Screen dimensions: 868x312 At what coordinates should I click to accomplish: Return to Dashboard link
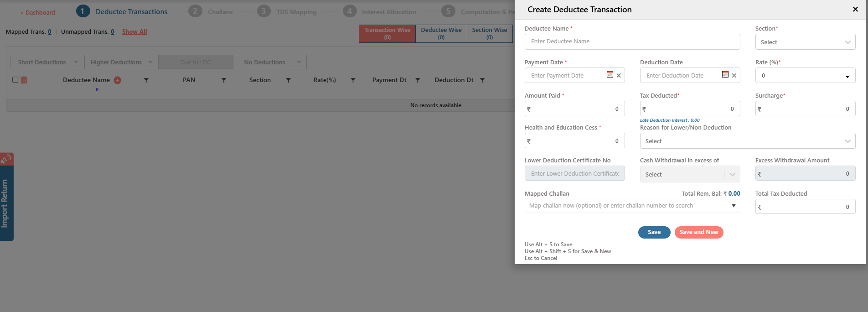pos(37,12)
